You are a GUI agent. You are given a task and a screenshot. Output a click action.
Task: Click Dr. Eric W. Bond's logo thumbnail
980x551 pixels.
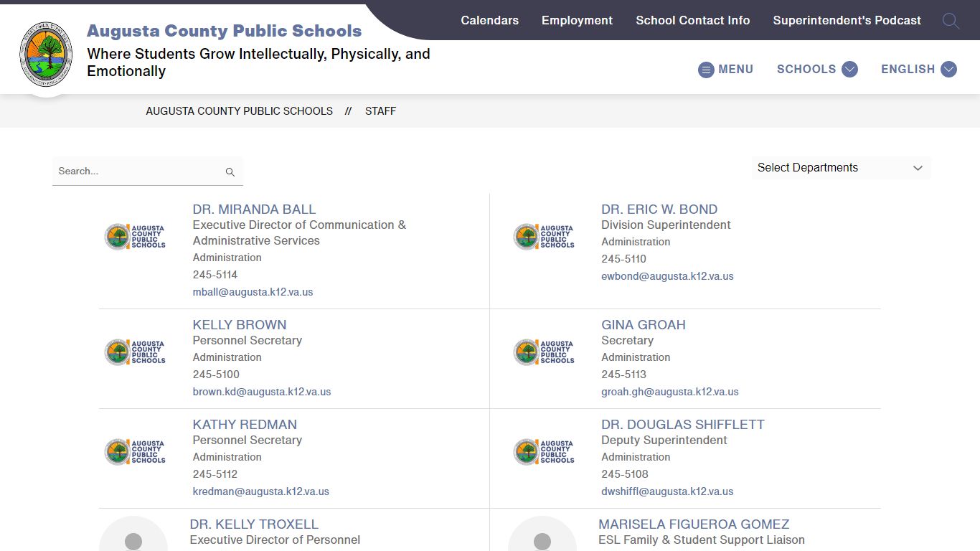coord(544,237)
